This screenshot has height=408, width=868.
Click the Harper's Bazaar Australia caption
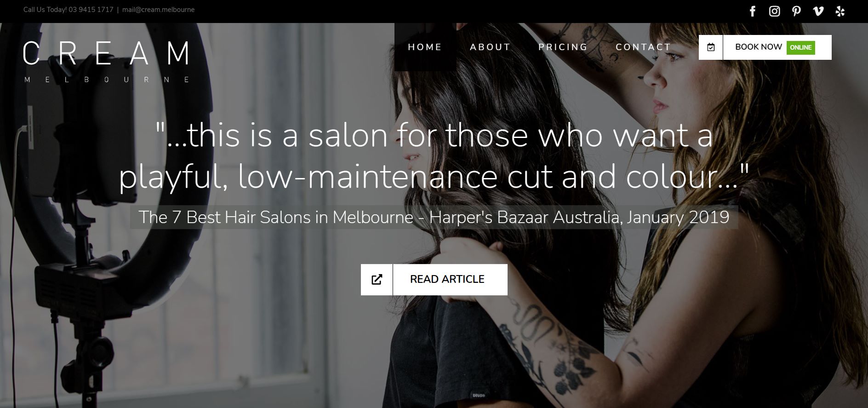(434, 217)
